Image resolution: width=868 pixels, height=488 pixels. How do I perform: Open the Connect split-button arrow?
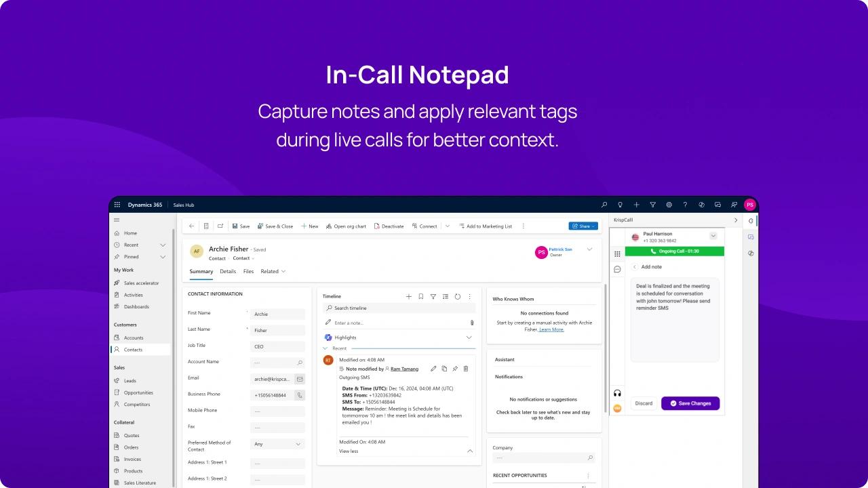pos(448,226)
